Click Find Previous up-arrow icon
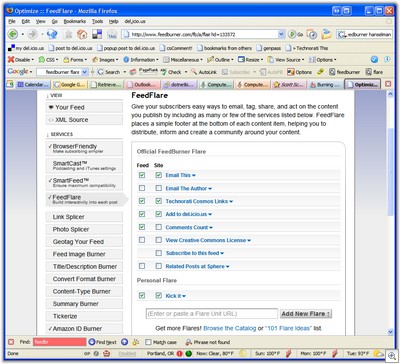This screenshot has width=400, height=364. (124, 342)
